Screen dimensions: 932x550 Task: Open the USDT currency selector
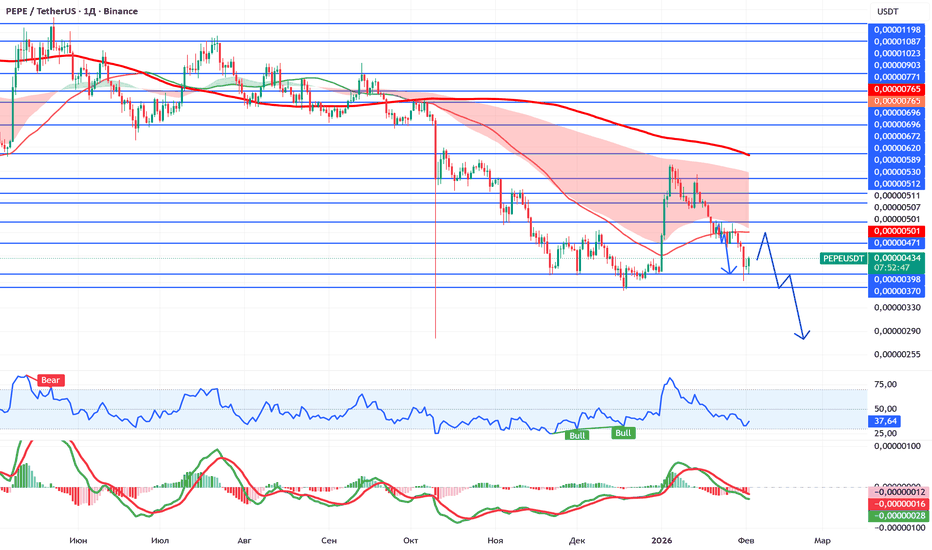(888, 11)
